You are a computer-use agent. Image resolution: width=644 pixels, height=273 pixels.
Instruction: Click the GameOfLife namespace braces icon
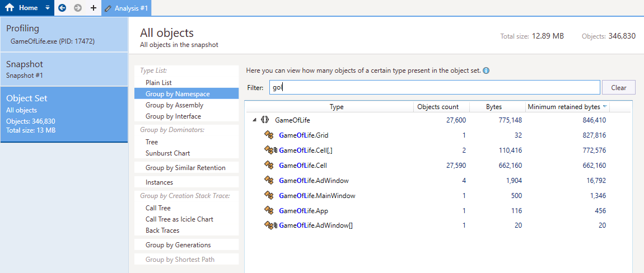(x=265, y=120)
